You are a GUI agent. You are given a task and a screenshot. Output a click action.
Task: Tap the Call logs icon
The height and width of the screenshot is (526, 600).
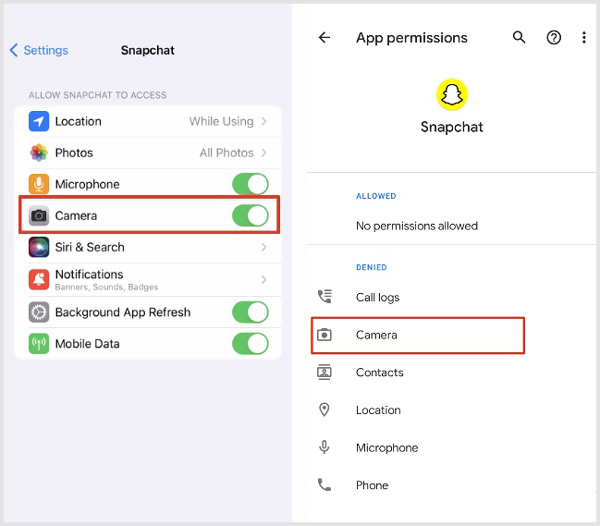324,296
